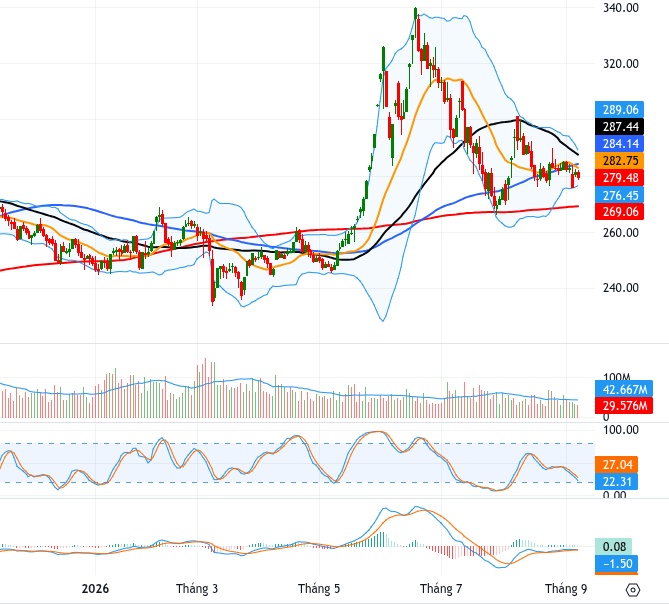Select the orange 282.75 moving average label

click(620, 161)
